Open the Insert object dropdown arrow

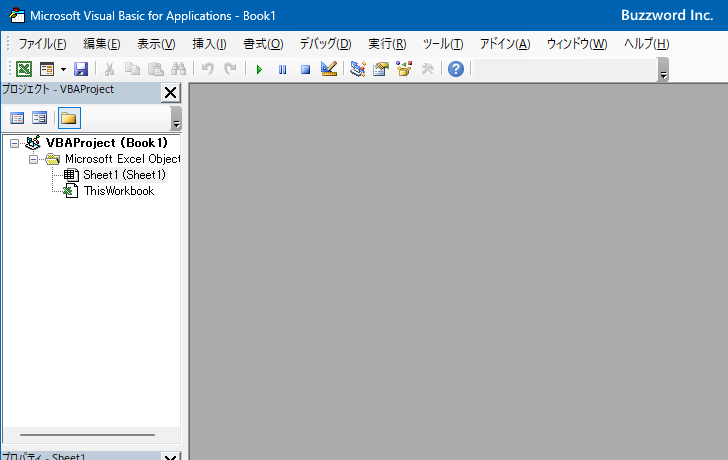tap(63, 69)
